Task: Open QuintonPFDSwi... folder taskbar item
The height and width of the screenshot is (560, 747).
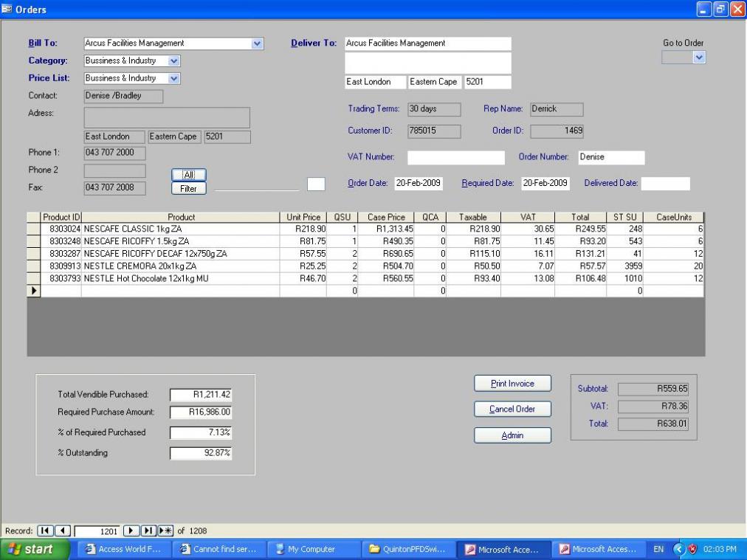Action: pos(408,549)
